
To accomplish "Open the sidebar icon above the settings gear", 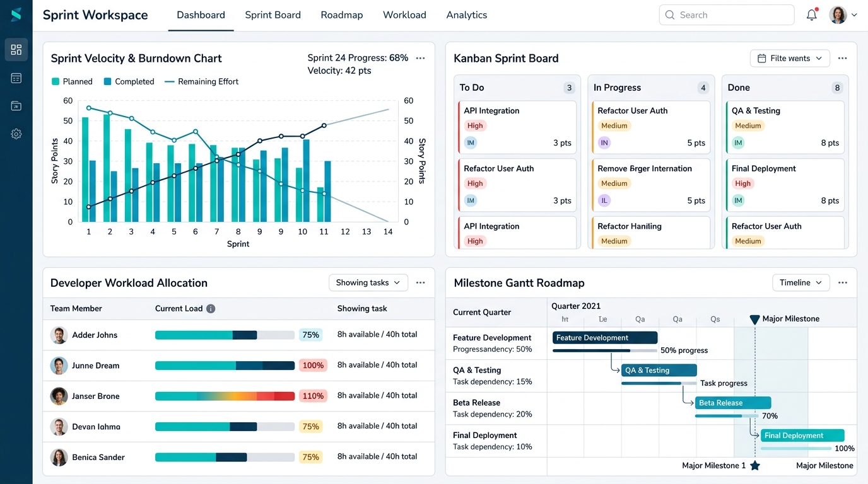I will coord(16,106).
